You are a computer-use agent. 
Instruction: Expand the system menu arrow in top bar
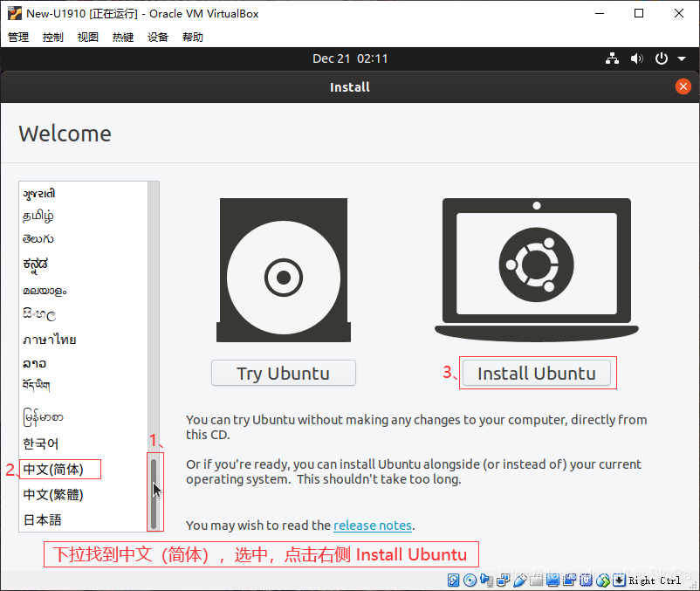point(682,58)
